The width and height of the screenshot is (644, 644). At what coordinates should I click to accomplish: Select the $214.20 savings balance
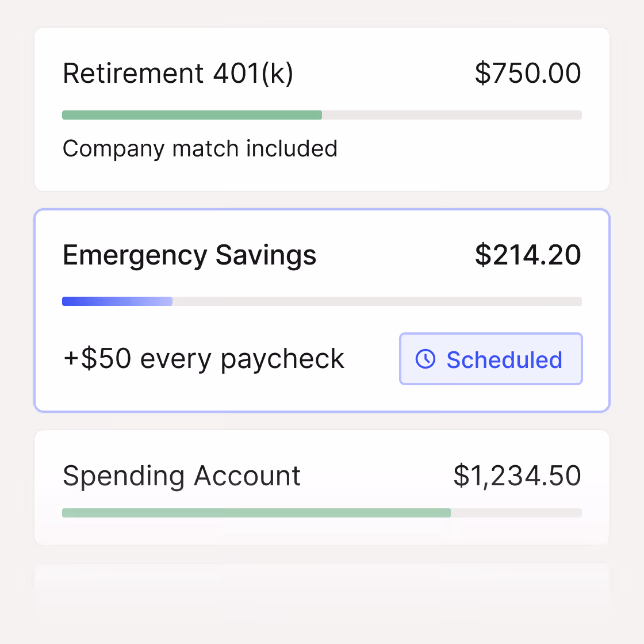coord(528,255)
